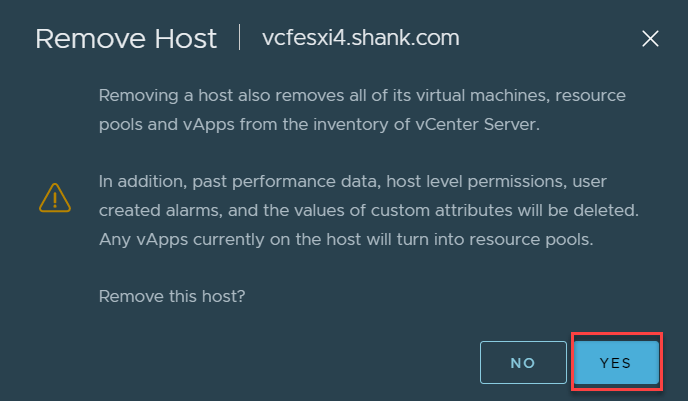Click the yellow warning triangle icon
This screenshot has width=688, height=401.
point(55,198)
